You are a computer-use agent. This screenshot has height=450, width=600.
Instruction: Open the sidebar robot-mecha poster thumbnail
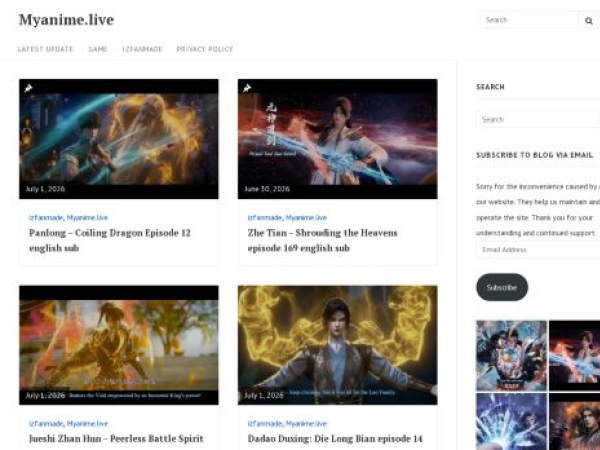coord(511,355)
